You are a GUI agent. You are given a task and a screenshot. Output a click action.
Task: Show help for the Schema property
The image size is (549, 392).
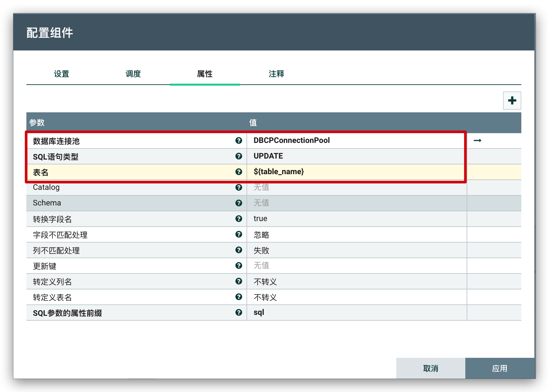[x=239, y=203]
